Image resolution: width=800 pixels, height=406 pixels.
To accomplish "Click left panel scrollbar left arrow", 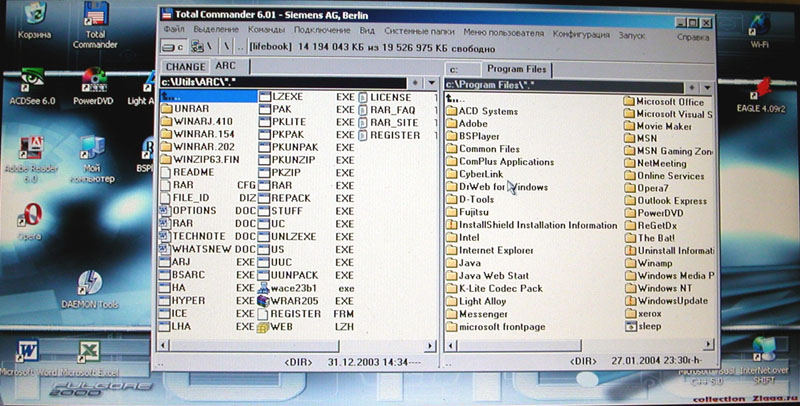I will point(163,345).
